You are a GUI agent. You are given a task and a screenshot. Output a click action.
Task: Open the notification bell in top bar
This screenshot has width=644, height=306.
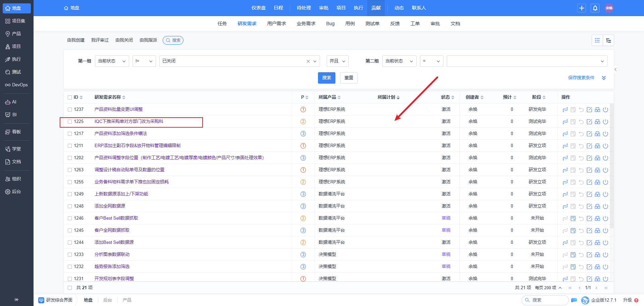coord(595,8)
